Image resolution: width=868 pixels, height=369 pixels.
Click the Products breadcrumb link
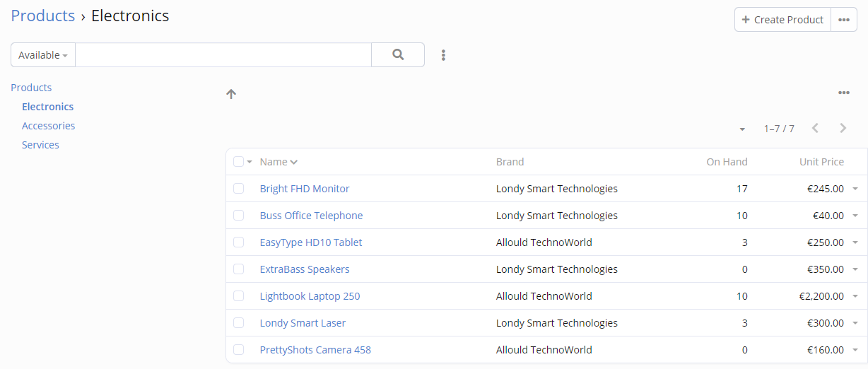(42, 16)
